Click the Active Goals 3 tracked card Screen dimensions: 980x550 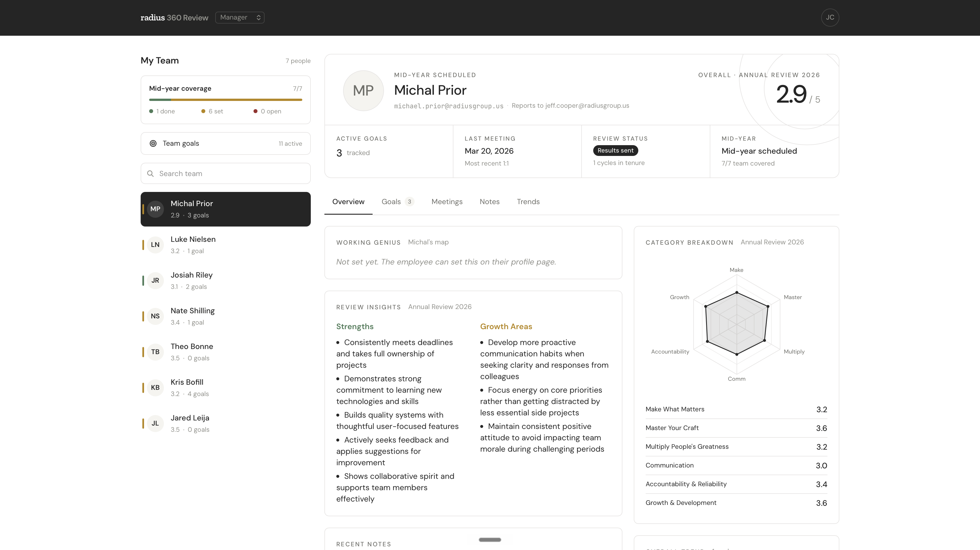click(x=389, y=151)
